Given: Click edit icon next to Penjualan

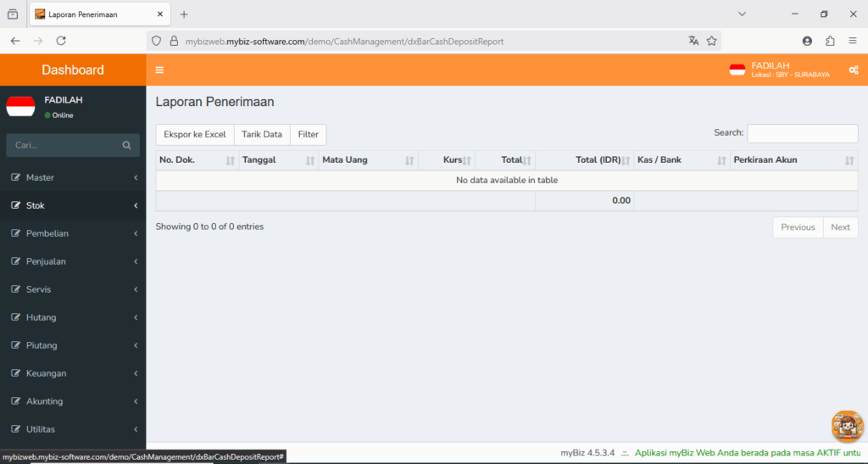Looking at the screenshot, I should point(15,261).
